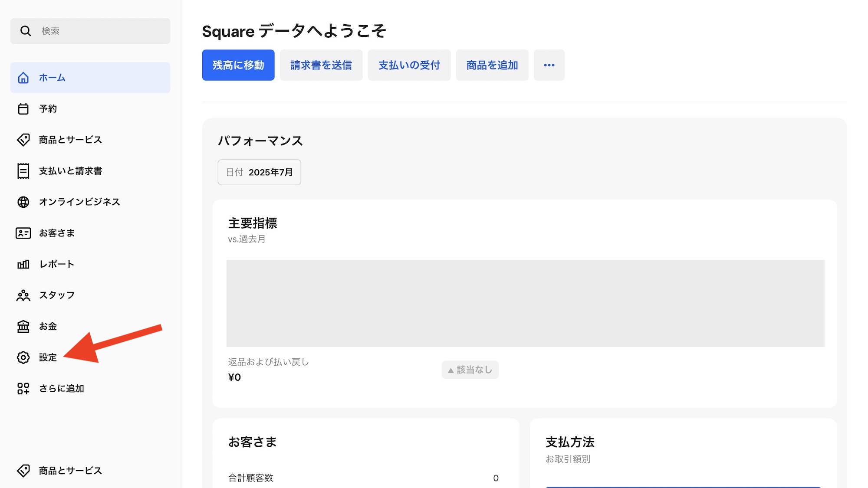
Task: Click the 残高に移動 button
Action: [x=238, y=65]
